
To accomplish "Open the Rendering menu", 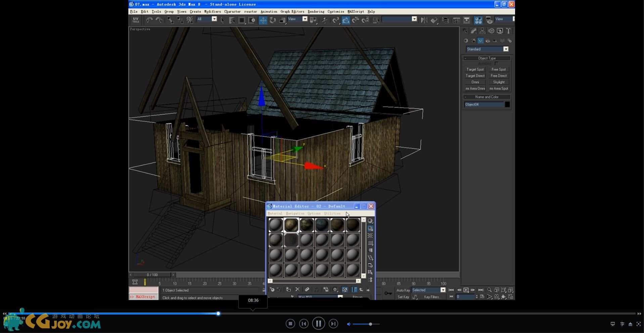I will pos(316,11).
